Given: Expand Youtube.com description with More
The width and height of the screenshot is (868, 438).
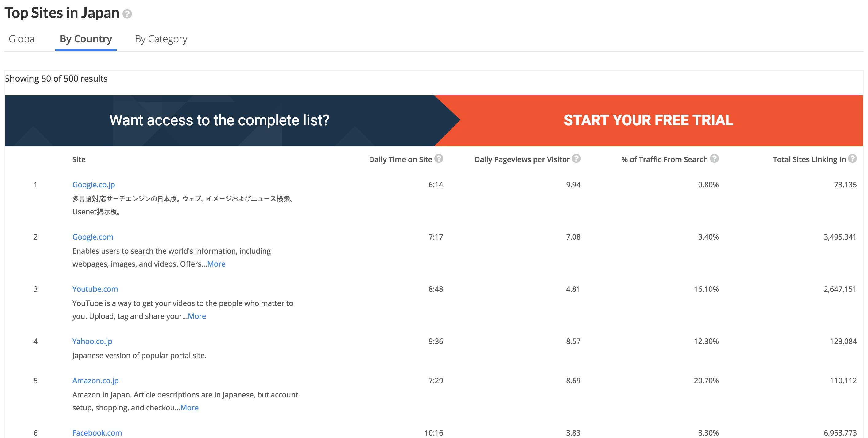Looking at the screenshot, I should 197,316.
